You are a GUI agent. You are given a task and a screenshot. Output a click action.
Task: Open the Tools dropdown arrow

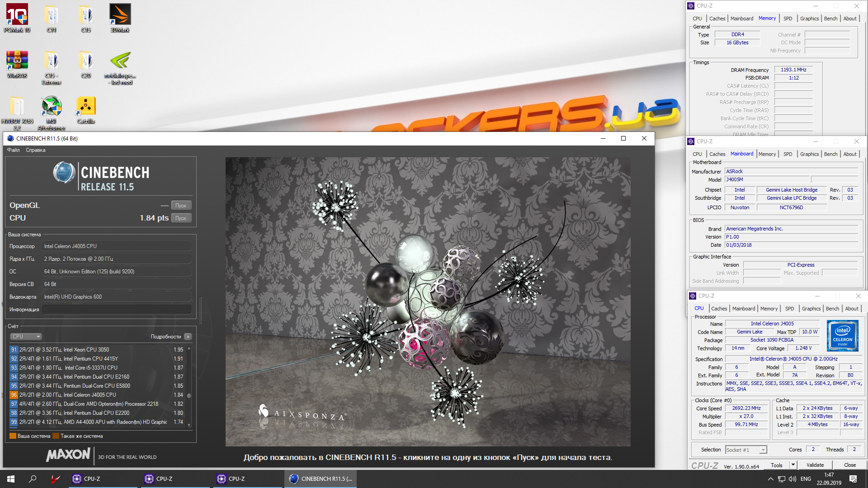click(793, 465)
